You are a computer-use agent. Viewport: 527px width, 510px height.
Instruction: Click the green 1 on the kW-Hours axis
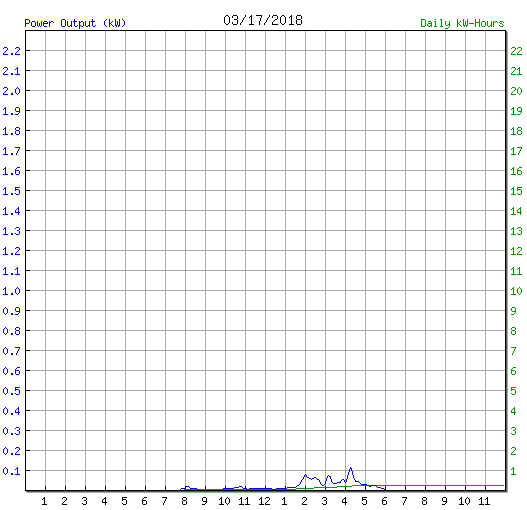[513, 471]
